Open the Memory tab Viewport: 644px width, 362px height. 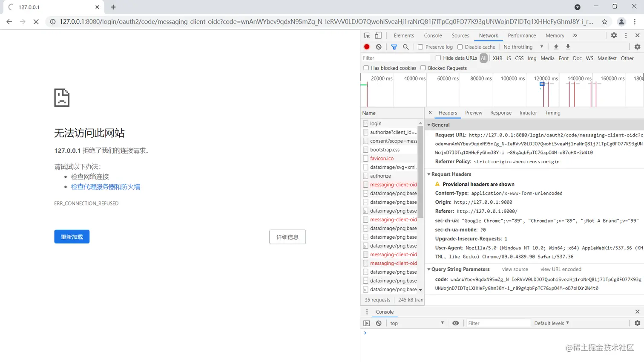[x=555, y=35]
